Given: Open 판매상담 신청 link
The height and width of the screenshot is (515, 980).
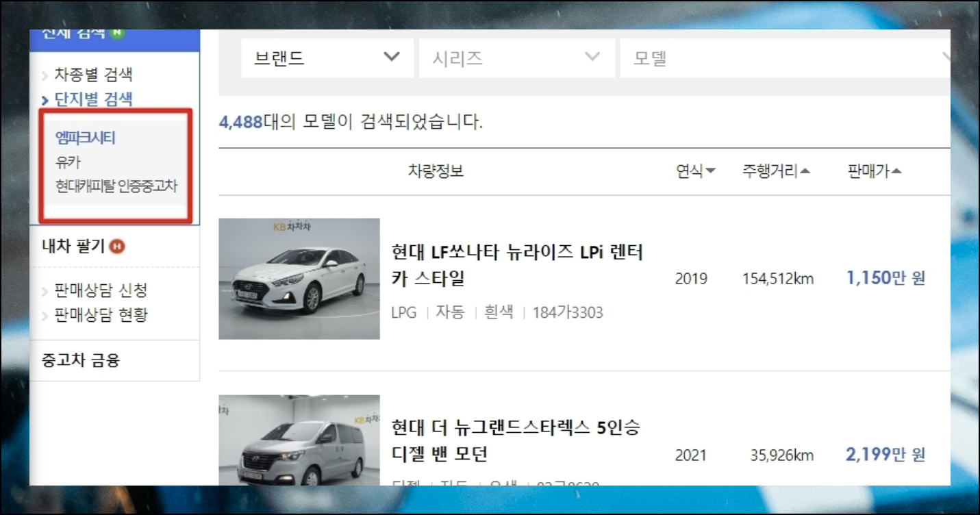Looking at the screenshot, I should pyautogui.click(x=101, y=290).
